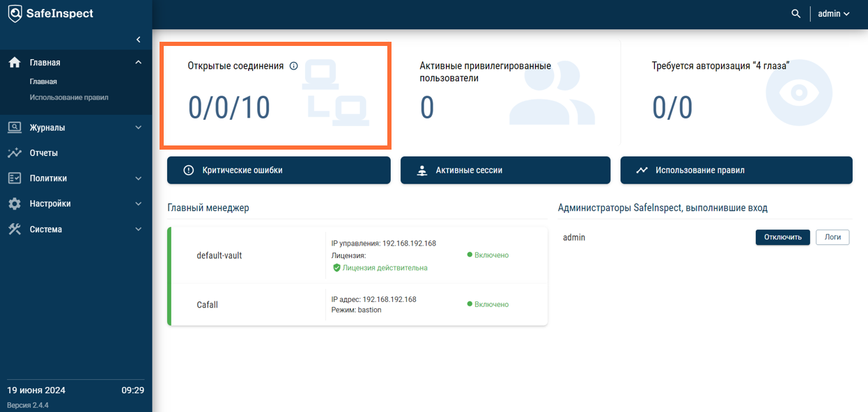Click the Настройки gear icon
This screenshot has width=868, height=412.
15,204
